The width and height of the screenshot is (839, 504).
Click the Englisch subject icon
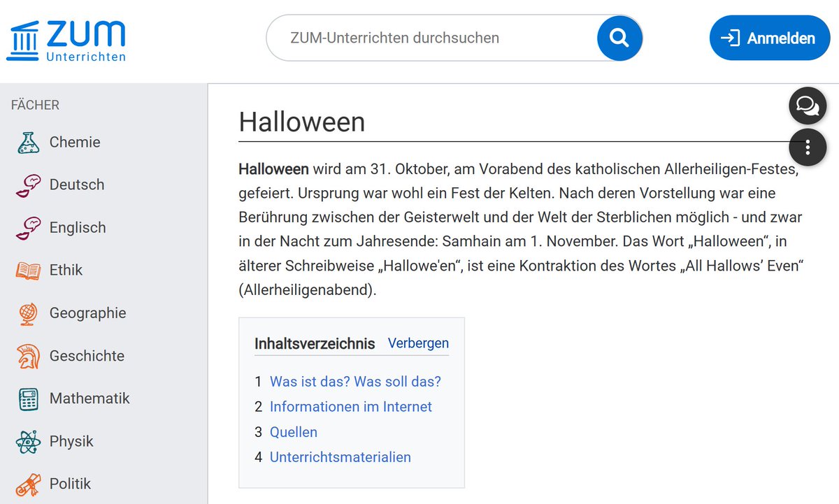(x=29, y=227)
